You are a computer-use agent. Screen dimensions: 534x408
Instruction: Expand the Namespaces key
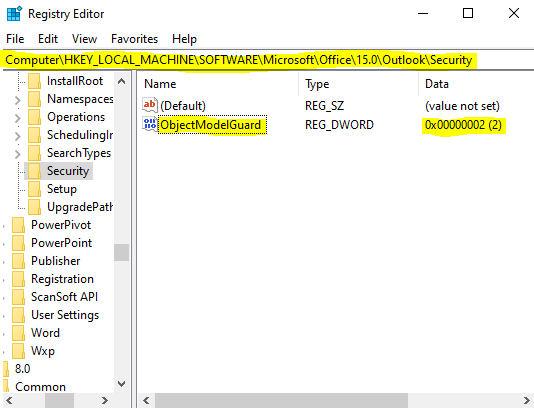tap(17, 100)
